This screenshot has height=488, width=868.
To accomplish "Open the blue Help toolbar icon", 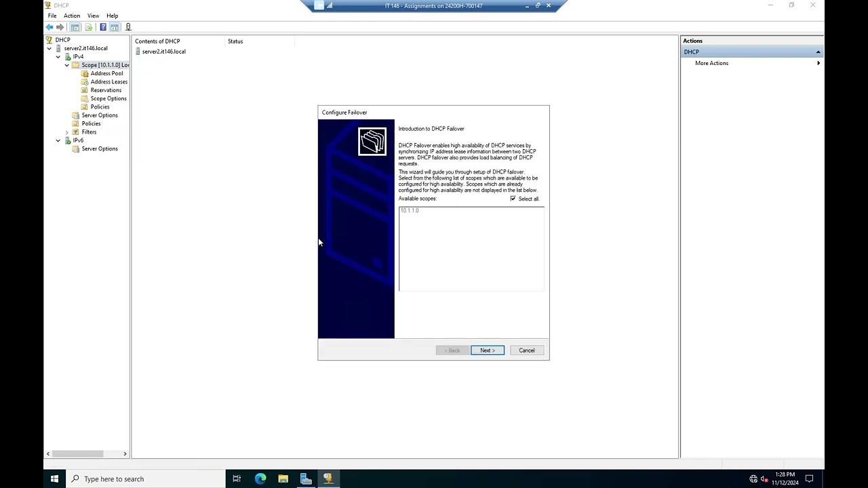I will (x=103, y=27).
